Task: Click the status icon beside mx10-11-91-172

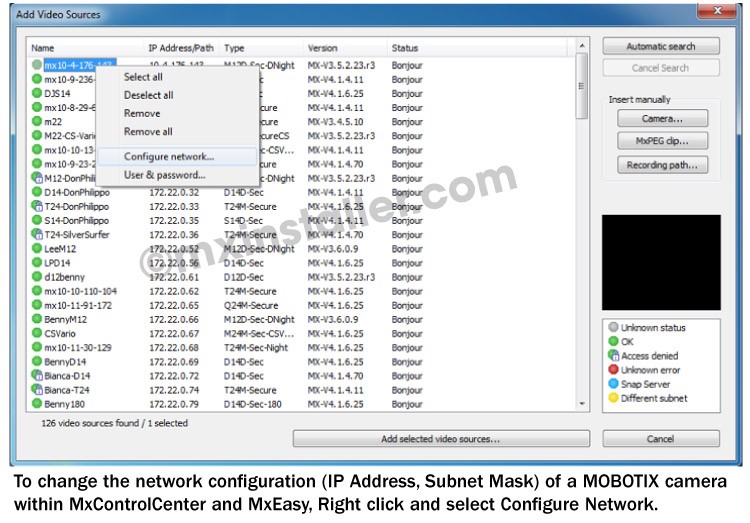Action: 37,304
